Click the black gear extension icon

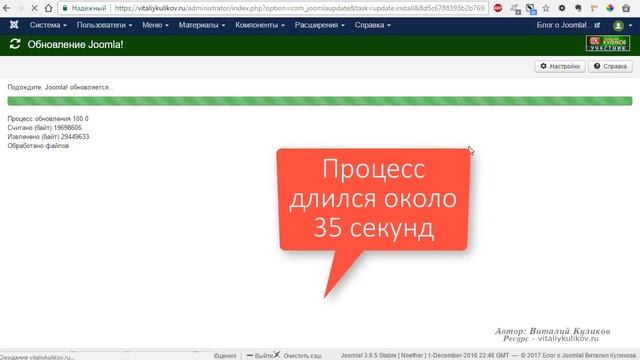coord(562,8)
